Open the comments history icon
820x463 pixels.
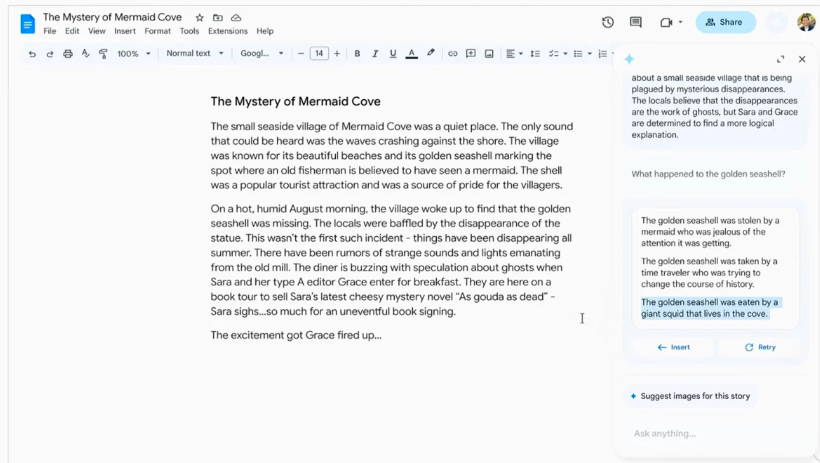[636, 22]
